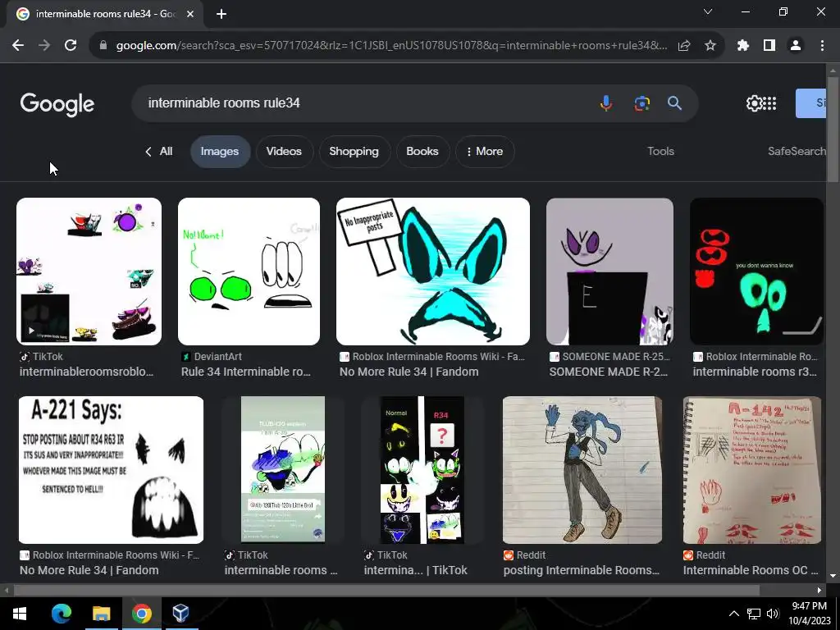Click the blue Sign in button
The height and width of the screenshot is (630, 840).
coord(810,103)
